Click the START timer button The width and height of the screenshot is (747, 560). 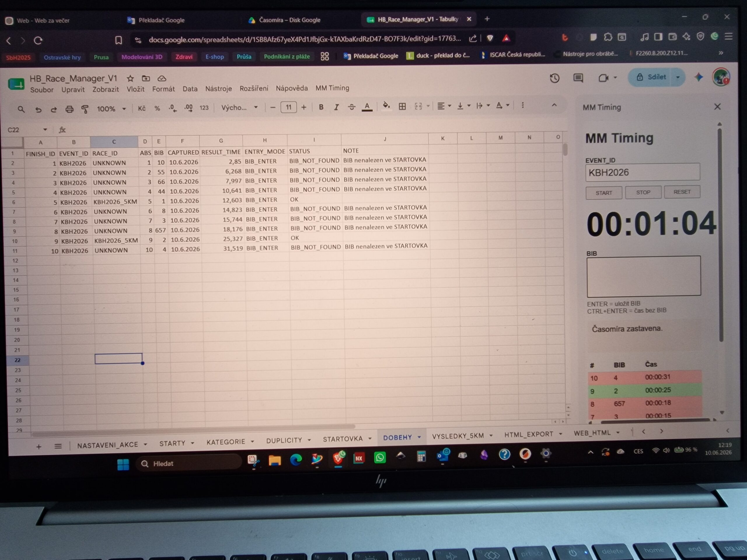603,193
